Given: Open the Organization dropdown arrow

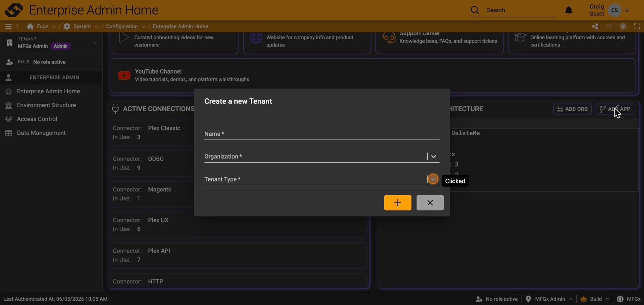Looking at the screenshot, I should (433, 156).
